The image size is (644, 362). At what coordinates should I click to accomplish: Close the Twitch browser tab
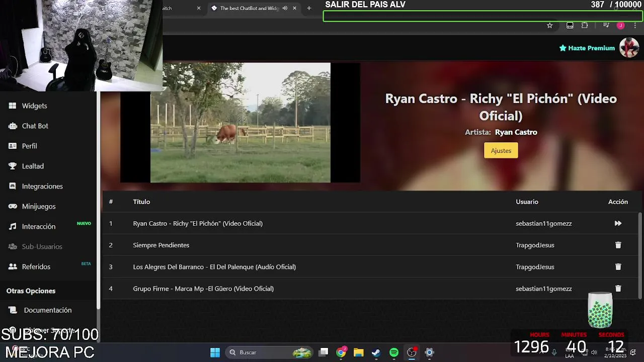199,8
